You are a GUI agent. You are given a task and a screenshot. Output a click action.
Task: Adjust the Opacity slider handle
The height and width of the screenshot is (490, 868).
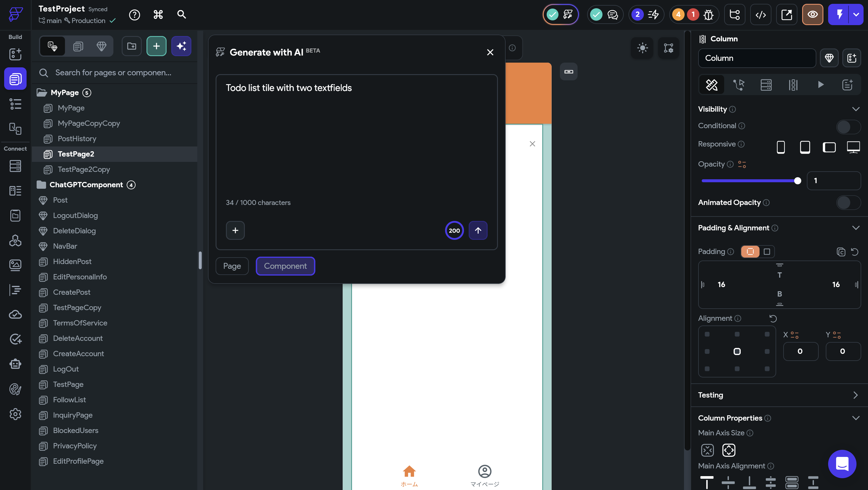[x=797, y=181]
